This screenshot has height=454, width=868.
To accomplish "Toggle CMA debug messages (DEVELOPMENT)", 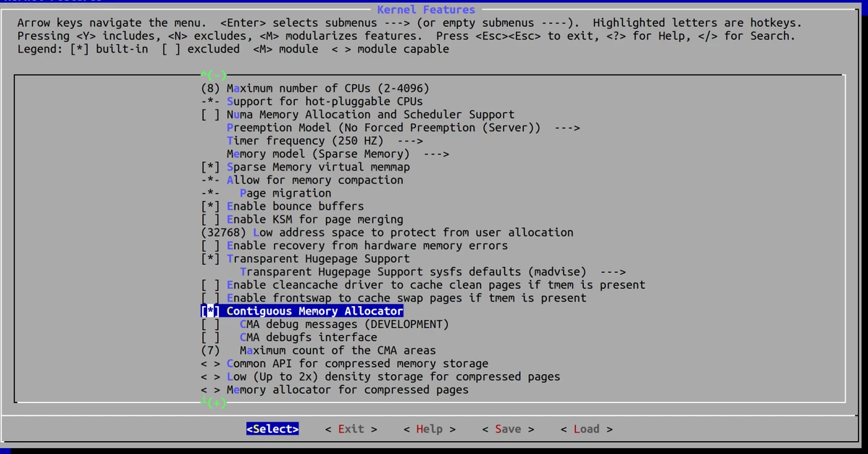I will (325, 324).
